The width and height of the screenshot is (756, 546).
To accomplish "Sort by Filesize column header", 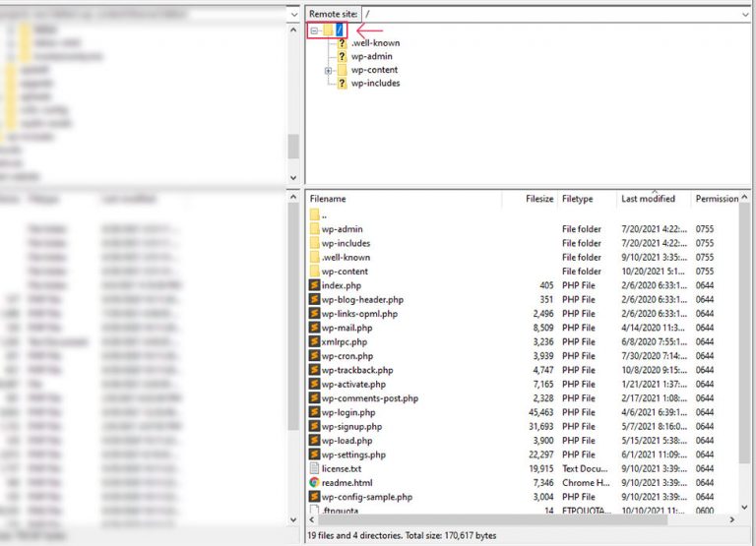I will pos(539,199).
